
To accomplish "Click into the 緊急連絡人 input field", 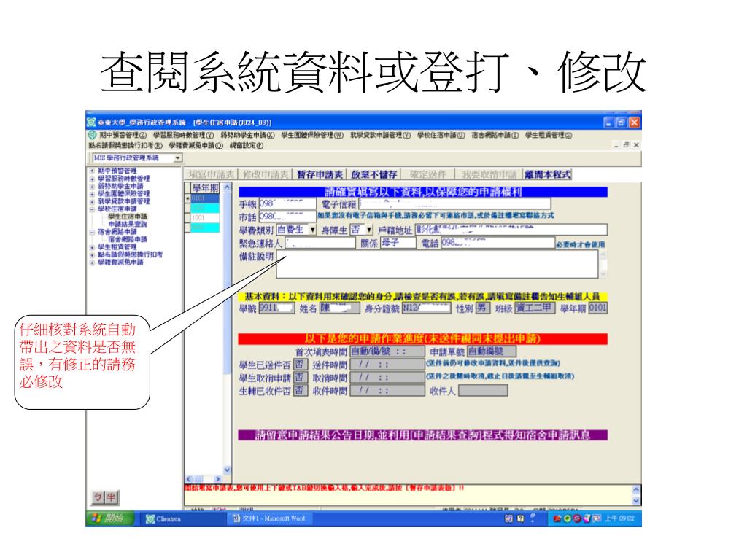I will click(320, 243).
